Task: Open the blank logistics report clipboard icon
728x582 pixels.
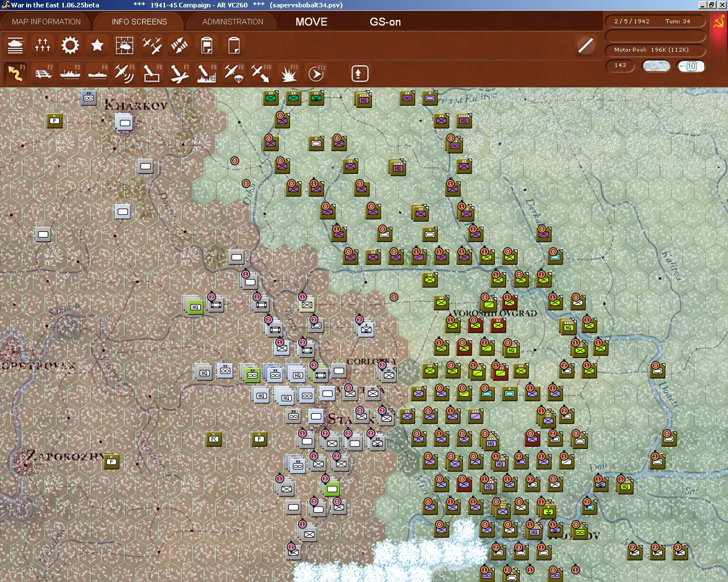Action: pos(234,45)
